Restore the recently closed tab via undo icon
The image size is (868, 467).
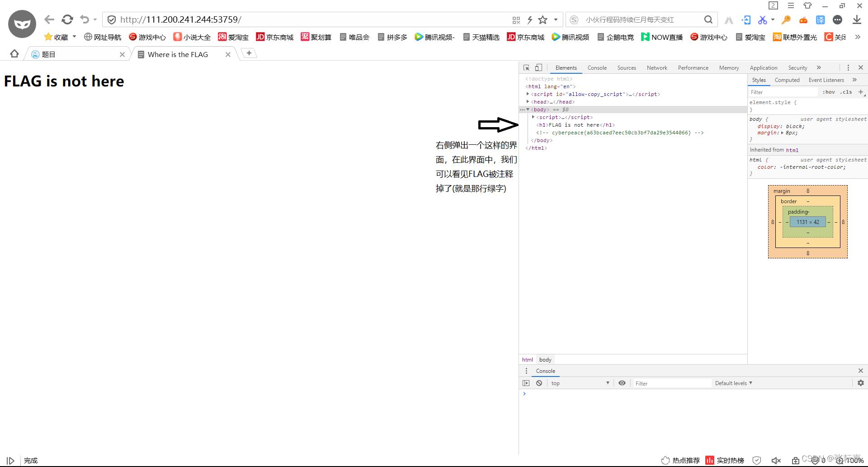click(85, 19)
